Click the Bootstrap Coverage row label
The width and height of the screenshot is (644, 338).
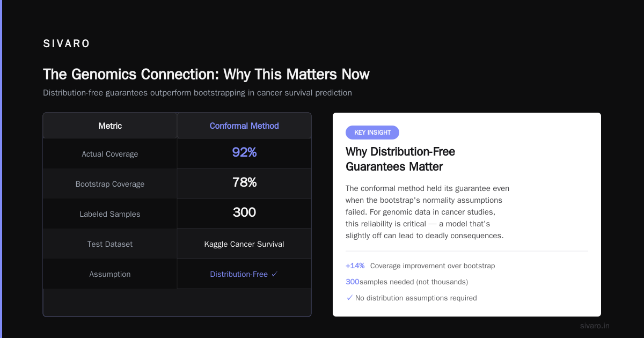pyautogui.click(x=110, y=184)
